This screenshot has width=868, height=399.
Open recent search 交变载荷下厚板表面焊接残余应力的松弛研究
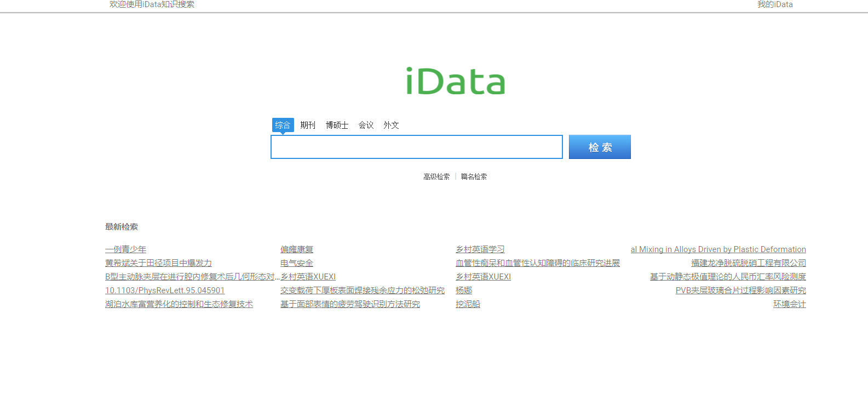tap(363, 290)
